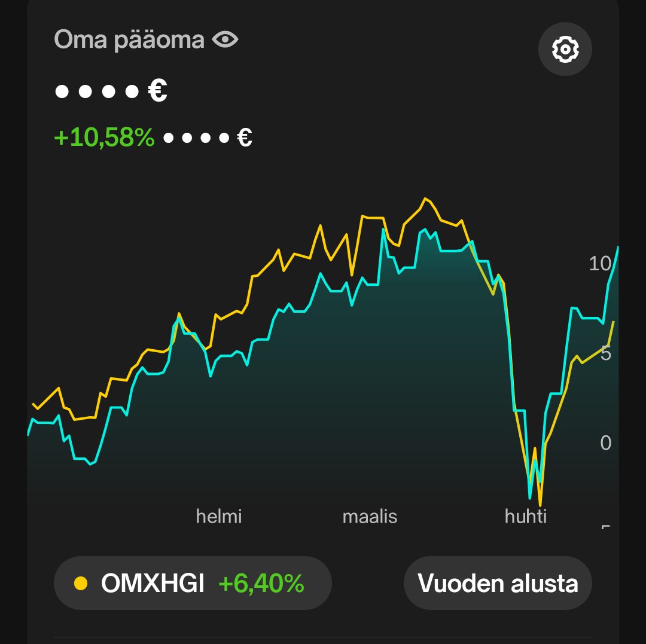The height and width of the screenshot is (644, 646).
Task: Tap the +6,40% index return value
Action: pyautogui.click(x=261, y=583)
